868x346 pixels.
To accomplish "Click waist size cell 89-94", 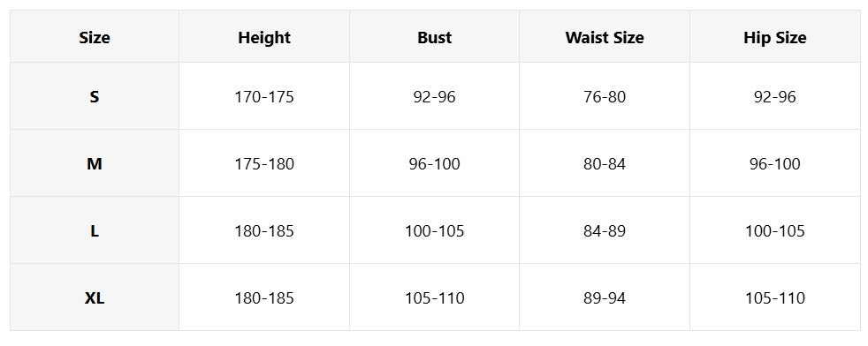I will coord(605,298).
